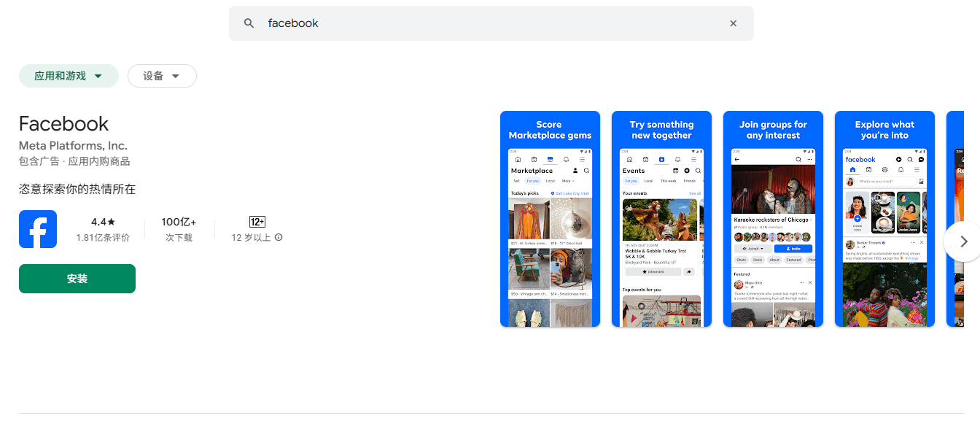
Task: Open the 设备 filter dropdown
Action: click(x=162, y=75)
